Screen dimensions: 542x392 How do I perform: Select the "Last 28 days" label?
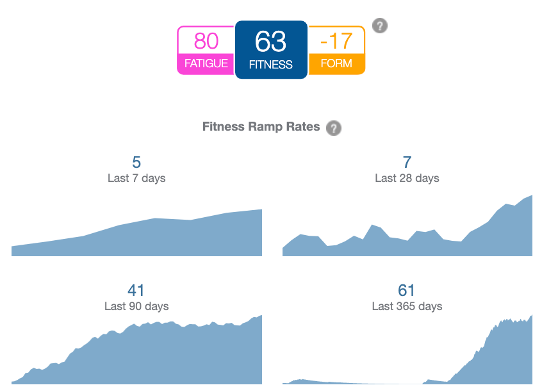click(407, 178)
